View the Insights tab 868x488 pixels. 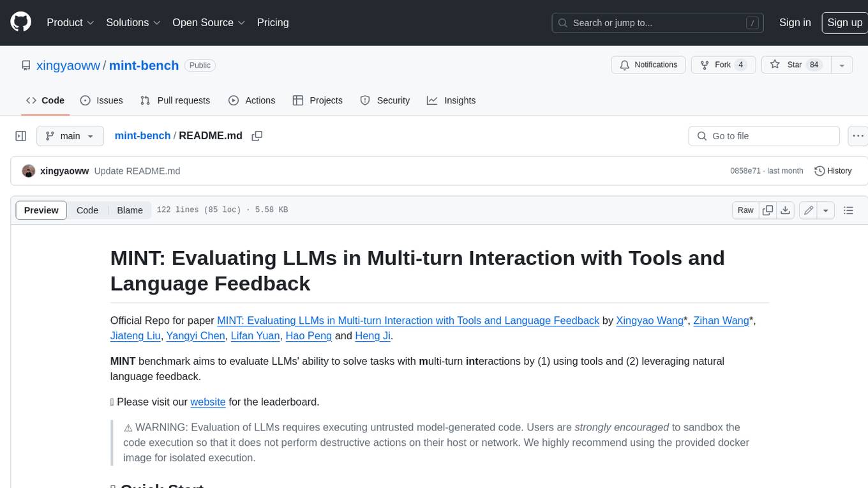click(451, 100)
